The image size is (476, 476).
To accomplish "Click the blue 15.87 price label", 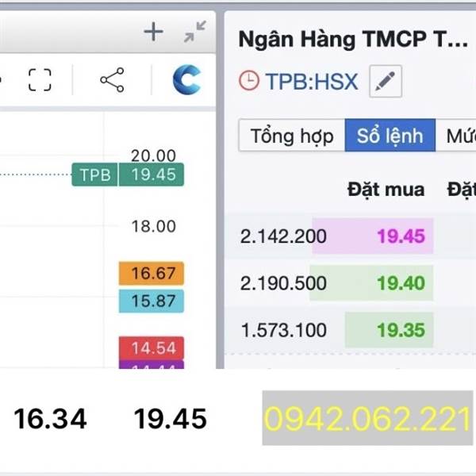I will pyautogui.click(x=152, y=301).
